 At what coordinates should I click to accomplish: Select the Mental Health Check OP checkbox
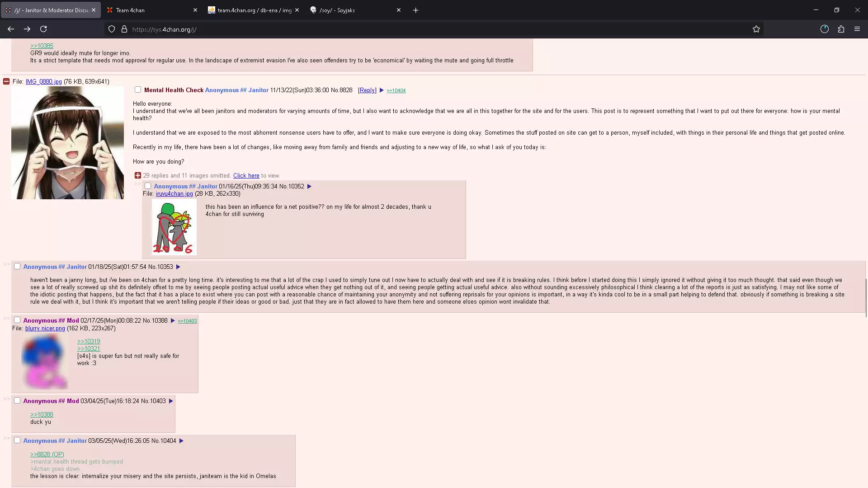tap(138, 90)
